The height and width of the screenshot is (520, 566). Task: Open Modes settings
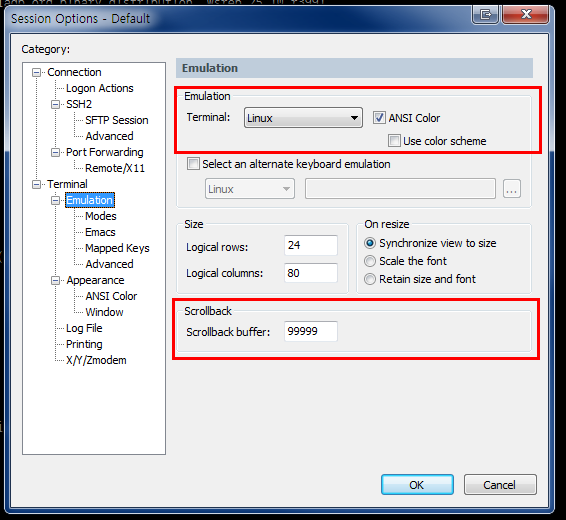[x=101, y=216]
